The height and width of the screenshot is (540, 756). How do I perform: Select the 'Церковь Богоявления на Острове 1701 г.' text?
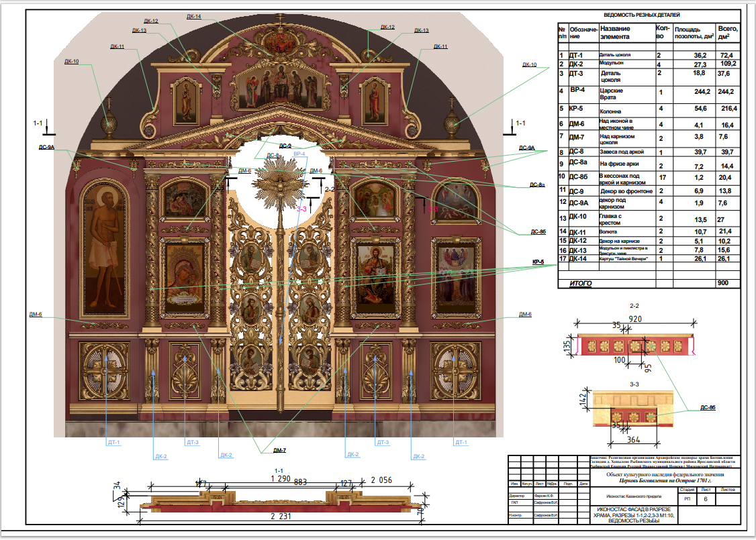[665, 480]
